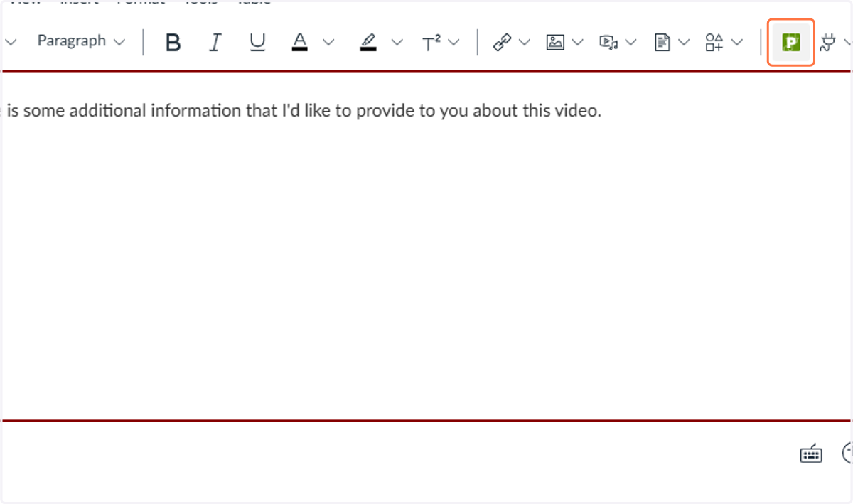Open highlight color options arrow
This screenshot has height=504, width=853.
(397, 43)
